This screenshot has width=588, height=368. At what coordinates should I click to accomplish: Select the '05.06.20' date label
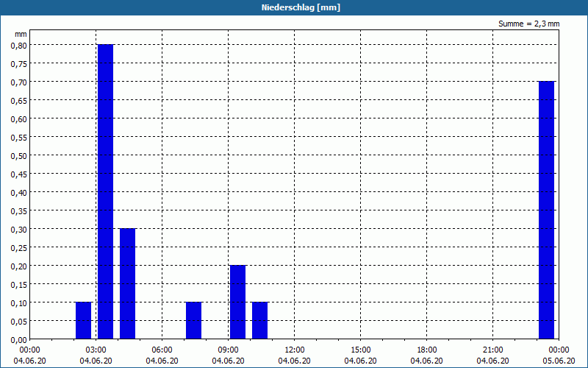point(559,361)
